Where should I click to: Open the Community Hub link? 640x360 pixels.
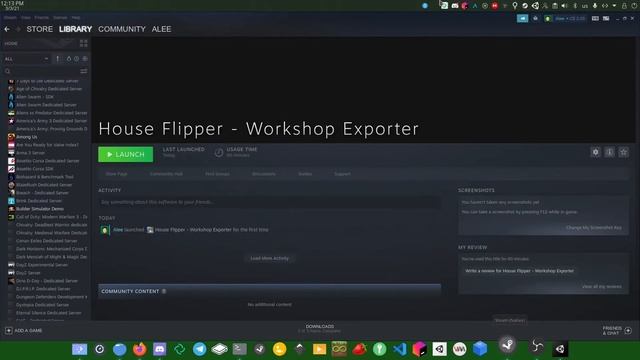point(166,174)
